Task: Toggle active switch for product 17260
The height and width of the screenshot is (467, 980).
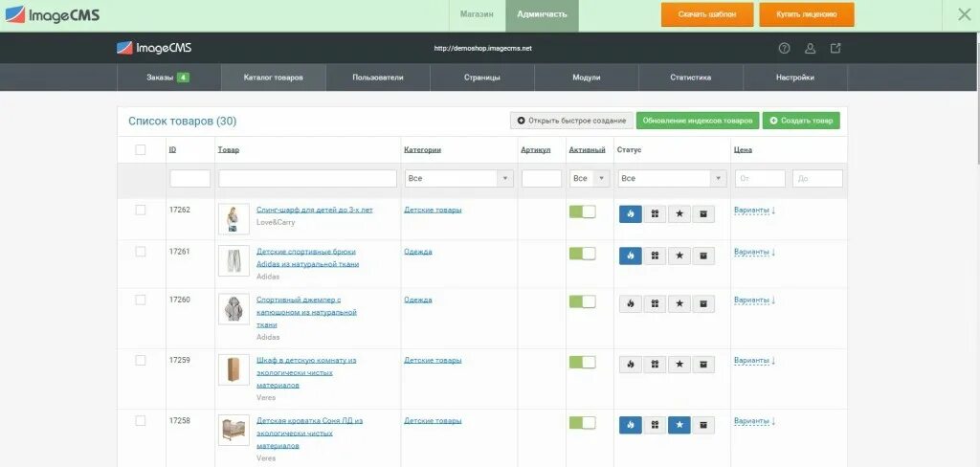Action: [582, 302]
